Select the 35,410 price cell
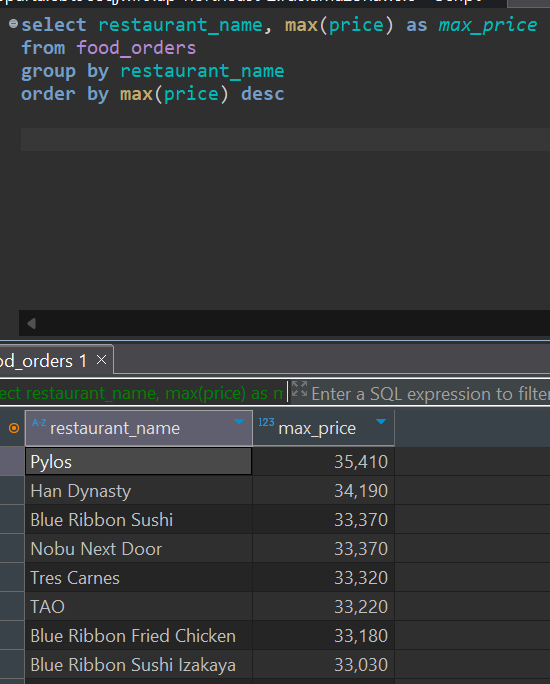This screenshot has width=550, height=684. tap(324, 461)
